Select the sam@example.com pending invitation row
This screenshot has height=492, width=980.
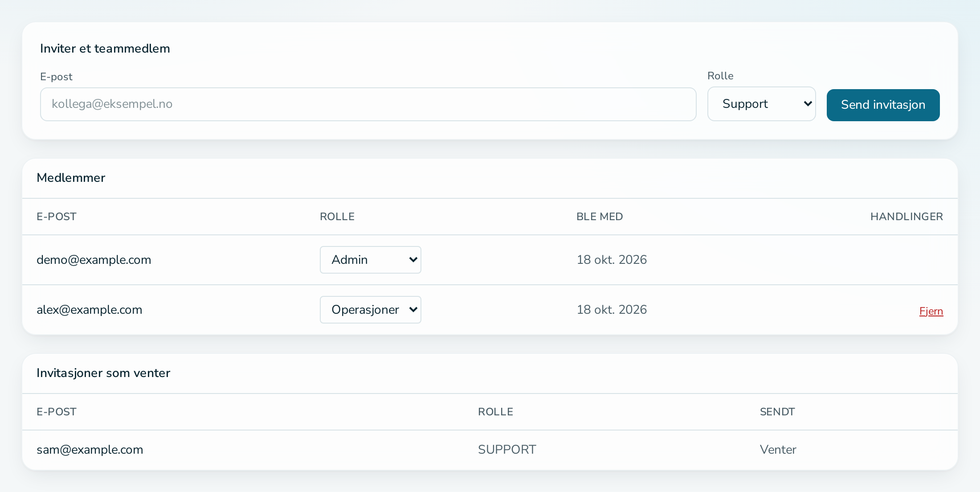pyautogui.click(x=490, y=450)
